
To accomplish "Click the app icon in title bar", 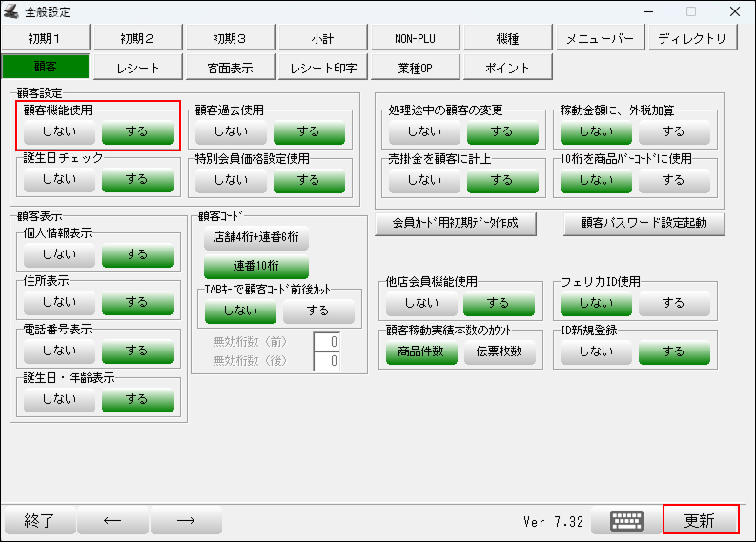I will [x=12, y=11].
